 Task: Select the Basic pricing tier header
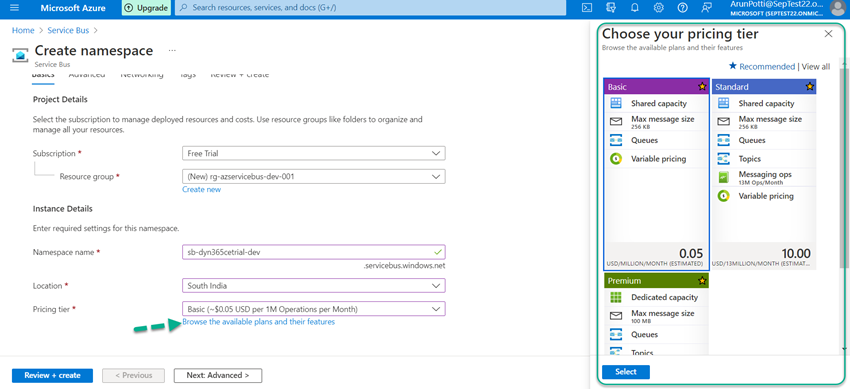pos(656,87)
